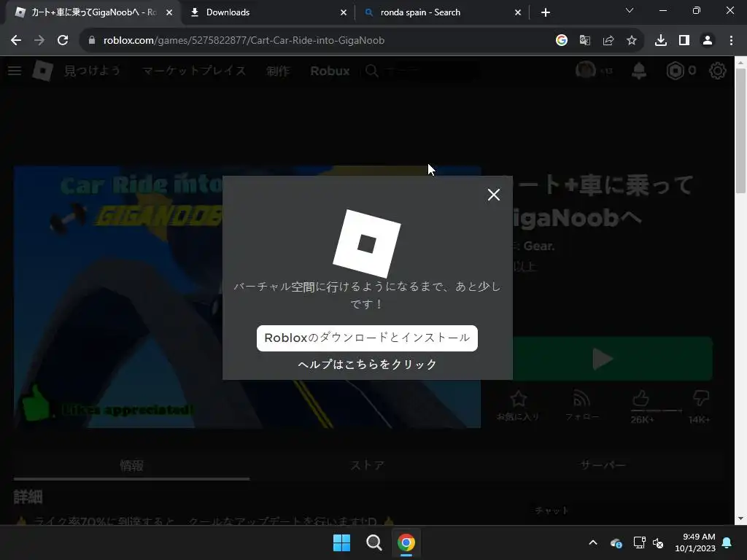
Task: Click Chrome icon in taskbar
Action: (406, 542)
